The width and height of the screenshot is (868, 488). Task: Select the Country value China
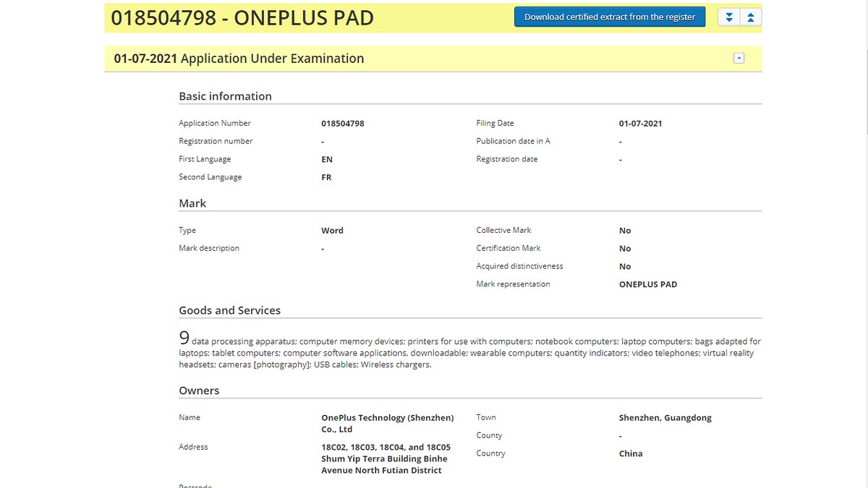pos(630,453)
